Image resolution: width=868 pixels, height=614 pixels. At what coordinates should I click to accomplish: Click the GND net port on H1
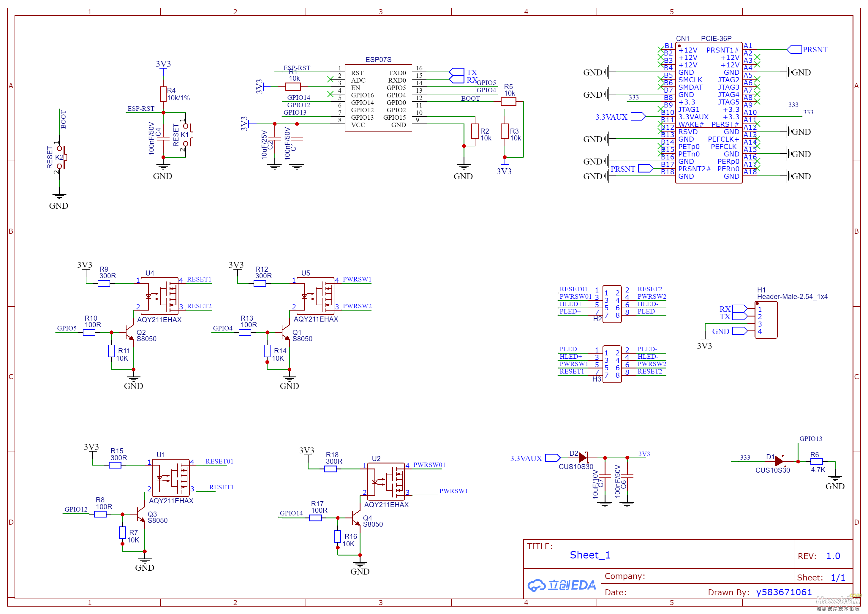740,331
